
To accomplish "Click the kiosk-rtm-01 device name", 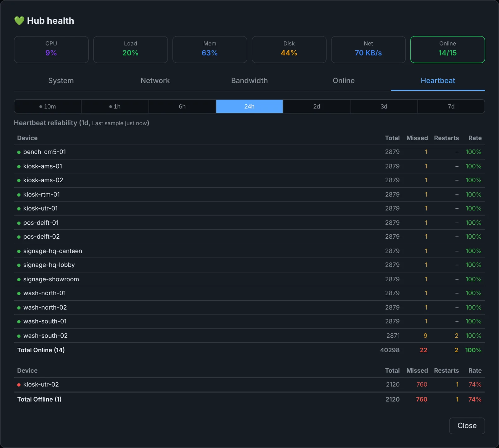I will 41,194.
